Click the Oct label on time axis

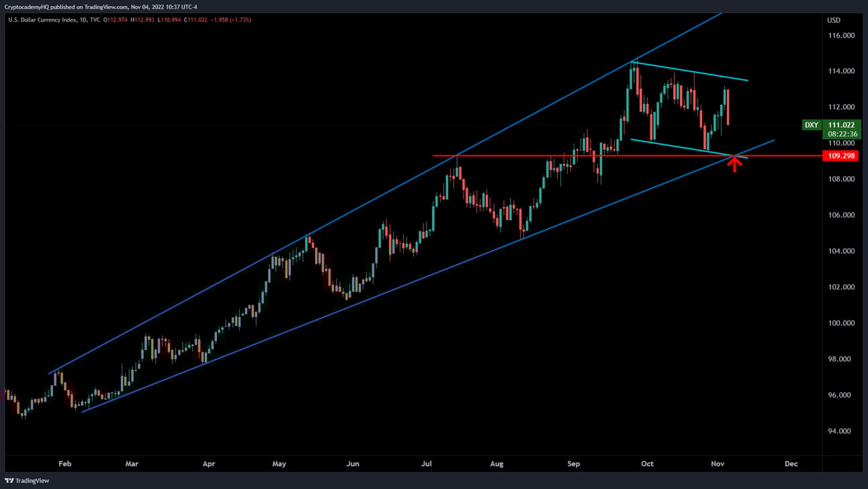(x=647, y=463)
